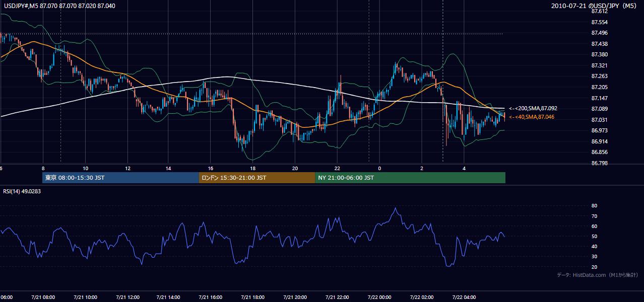
Task: Click price axis label 86.856
Action: point(599,152)
